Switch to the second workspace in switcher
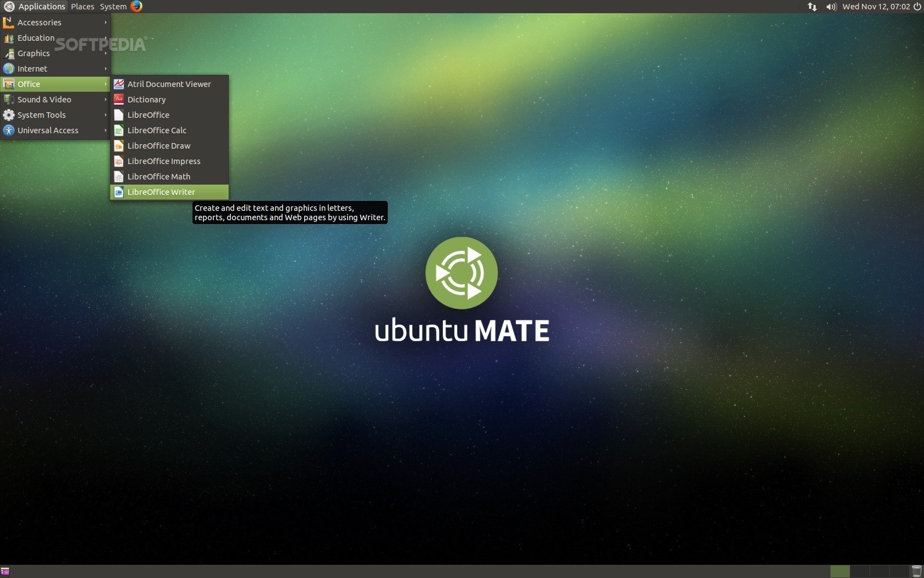924x578 pixels. [859, 571]
